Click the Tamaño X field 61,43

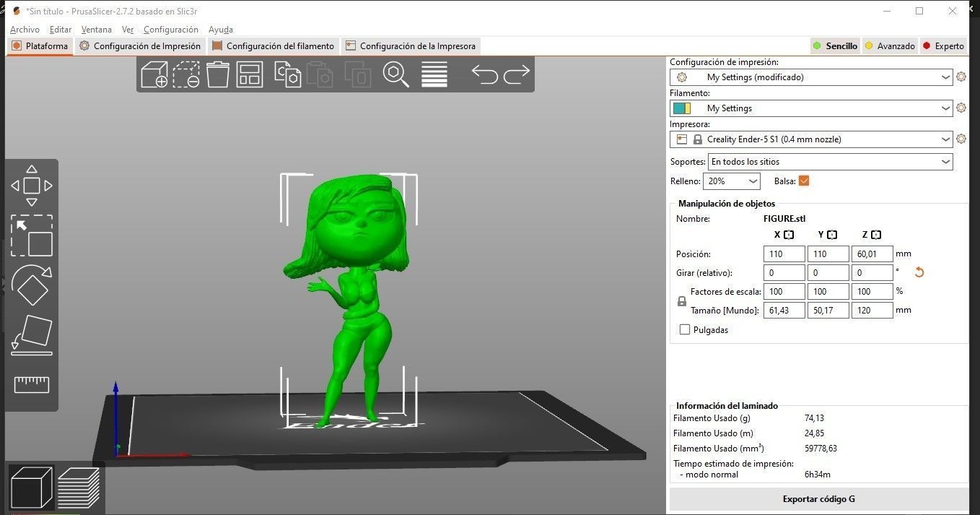[784, 311]
